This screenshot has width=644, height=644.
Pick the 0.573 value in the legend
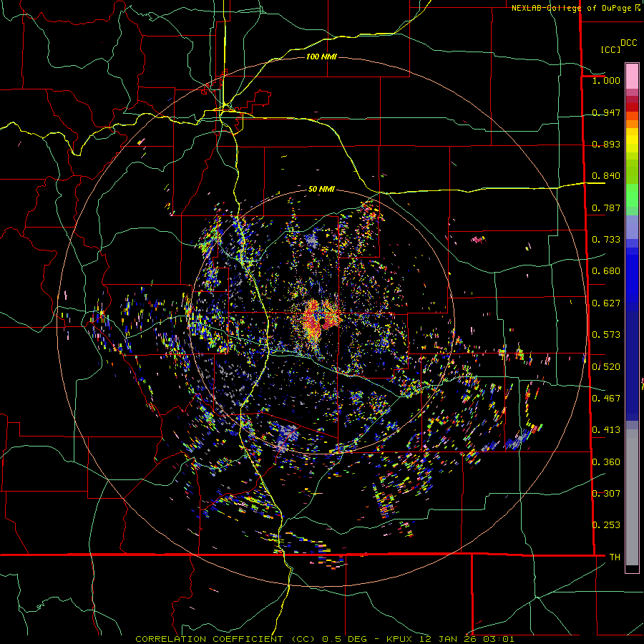606,335
